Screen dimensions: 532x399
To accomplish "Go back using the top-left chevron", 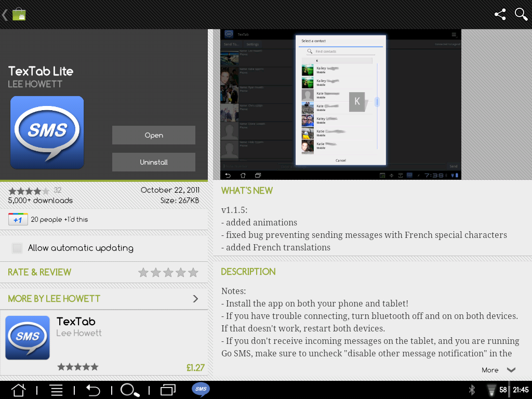I will pyautogui.click(x=5, y=15).
